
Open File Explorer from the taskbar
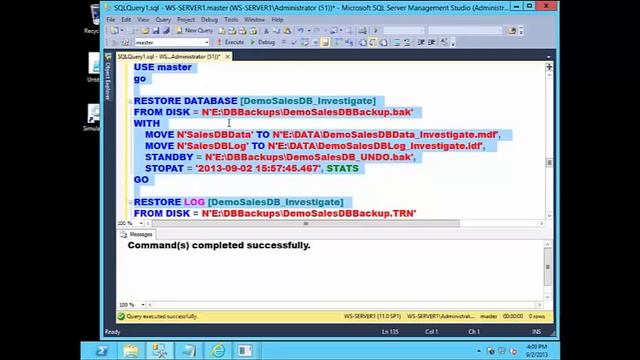(131, 351)
